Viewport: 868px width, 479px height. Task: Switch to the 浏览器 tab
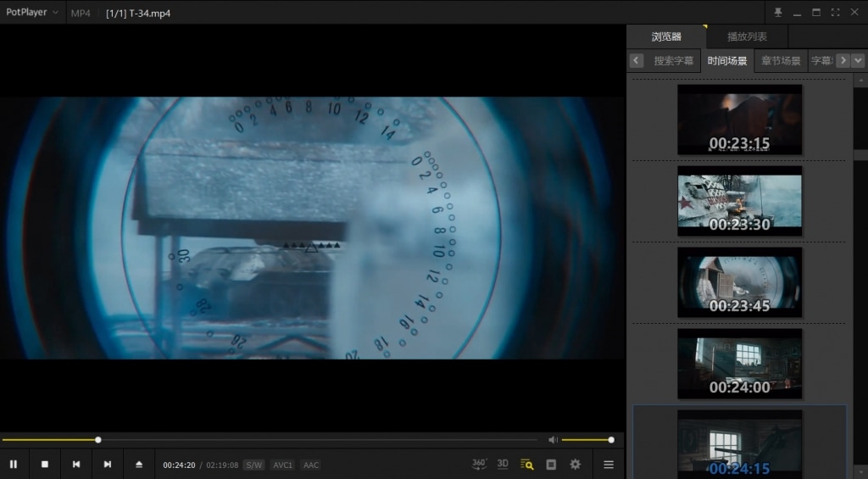click(x=666, y=36)
